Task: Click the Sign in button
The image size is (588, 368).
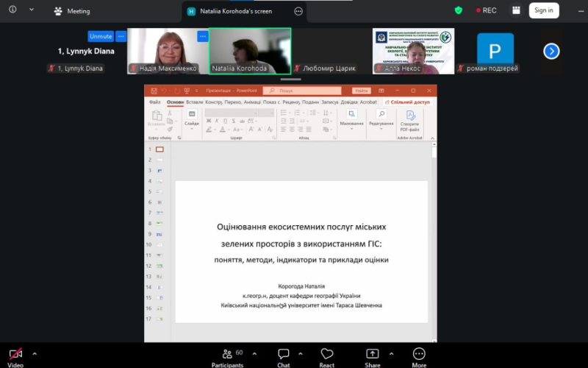Action: (544, 10)
